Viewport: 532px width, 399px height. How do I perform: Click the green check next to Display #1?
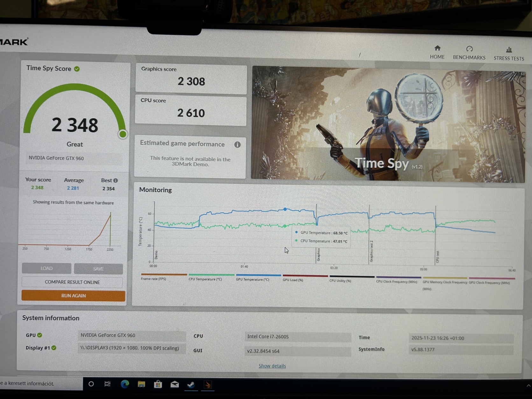pyautogui.click(x=54, y=348)
